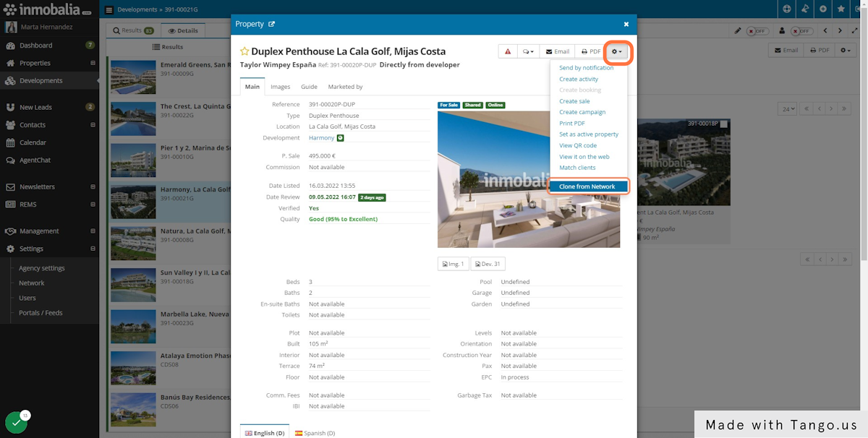Open the gear settings dropdown on the property
868x438 pixels.
click(617, 51)
